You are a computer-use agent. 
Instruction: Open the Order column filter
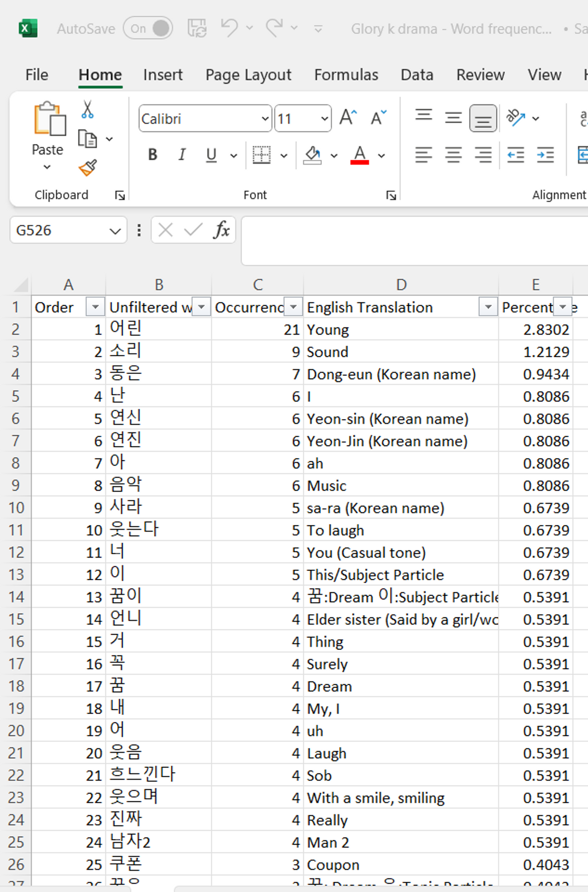click(x=95, y=307)
